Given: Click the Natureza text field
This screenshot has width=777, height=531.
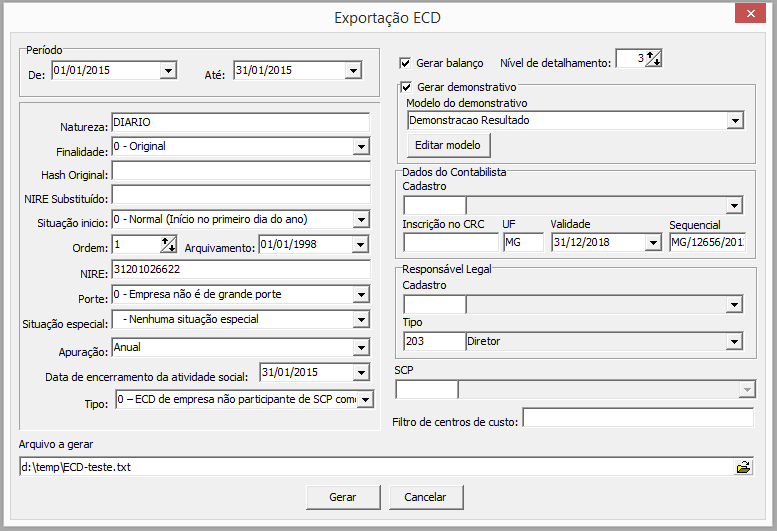Looking at the screenshot, I should pos(240,122).
